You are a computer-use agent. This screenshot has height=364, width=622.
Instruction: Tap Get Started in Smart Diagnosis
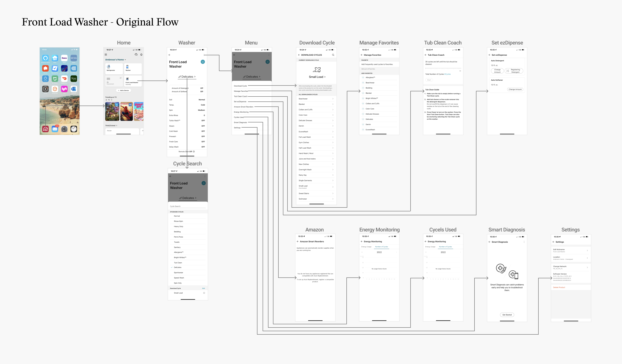click(x=507, y=315)
